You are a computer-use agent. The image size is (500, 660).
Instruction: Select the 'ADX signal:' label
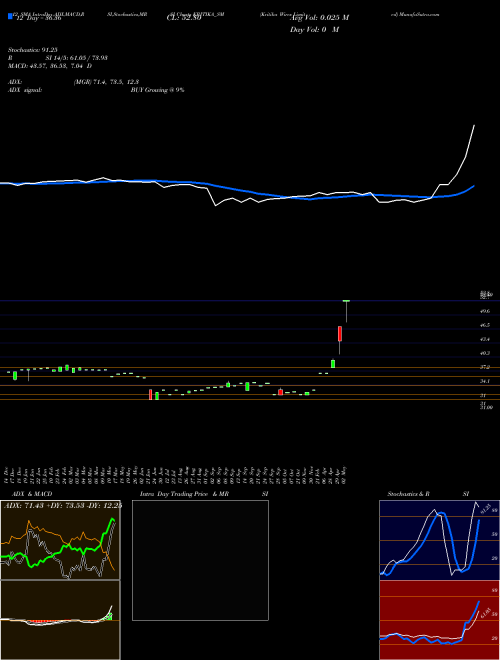tap(25, 90)
